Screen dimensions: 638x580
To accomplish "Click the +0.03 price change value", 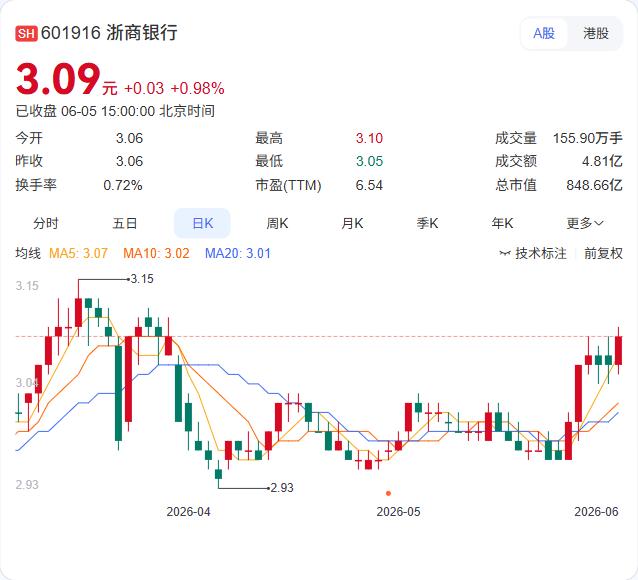I will [144, 88].
